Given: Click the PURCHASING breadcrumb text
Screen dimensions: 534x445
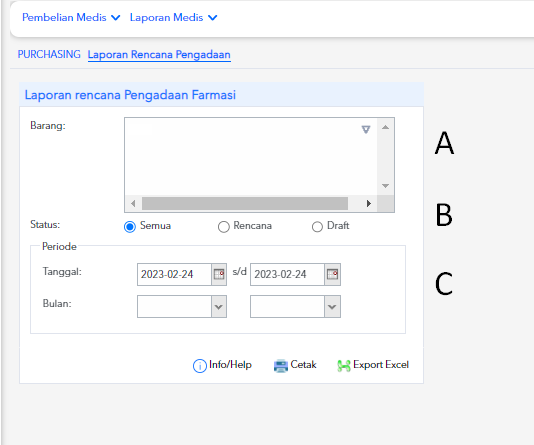Looking at the screenshot, I should click(x=49, y=54).
